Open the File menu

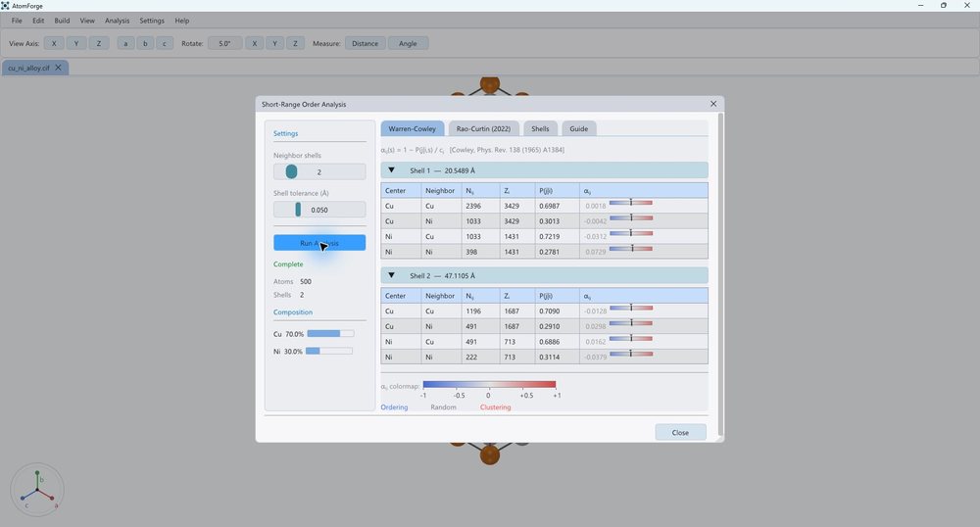tap(17, 21)
